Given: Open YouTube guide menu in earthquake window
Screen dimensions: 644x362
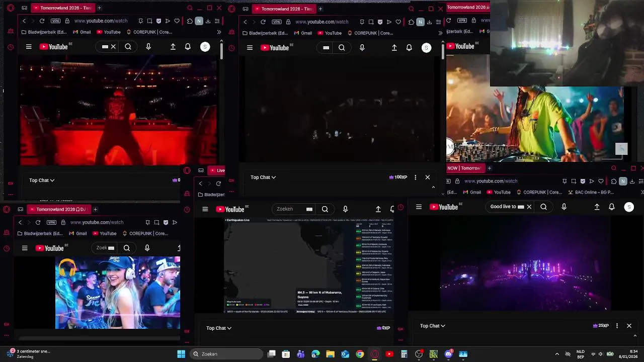Looking at the screenshot, I should [x=205, y=209].
